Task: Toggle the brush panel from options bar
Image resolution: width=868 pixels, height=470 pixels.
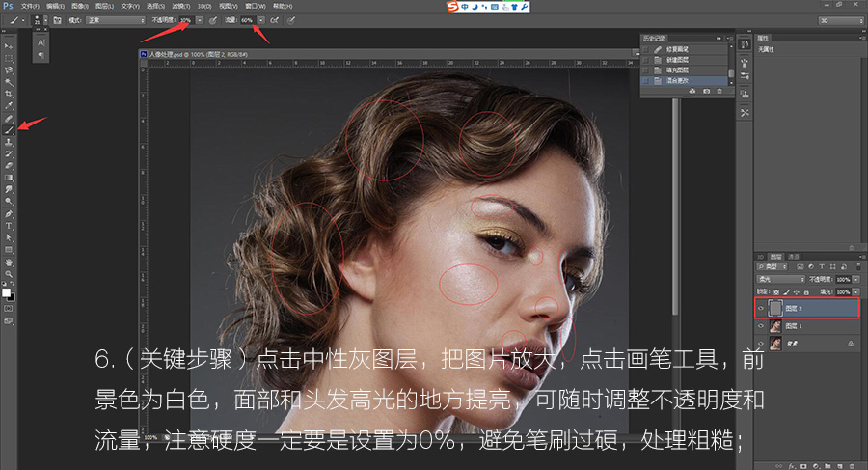Action: tap(57, 20)
